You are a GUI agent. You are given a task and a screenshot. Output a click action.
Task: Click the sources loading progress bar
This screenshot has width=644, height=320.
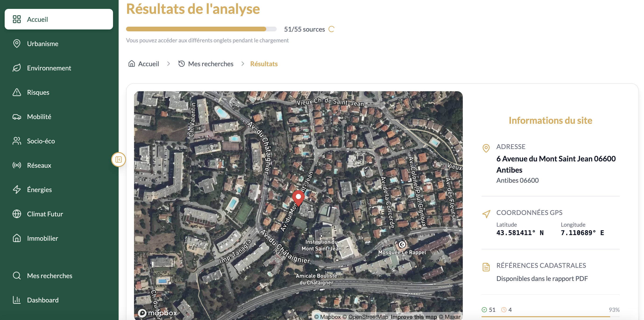201,29
